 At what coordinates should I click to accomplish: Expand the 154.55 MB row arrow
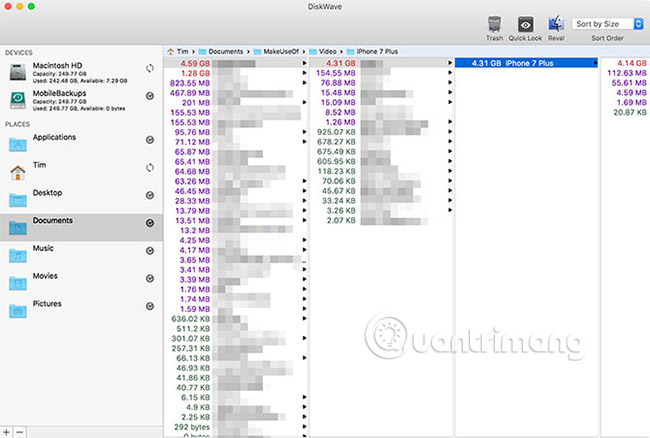pos(450,73)
